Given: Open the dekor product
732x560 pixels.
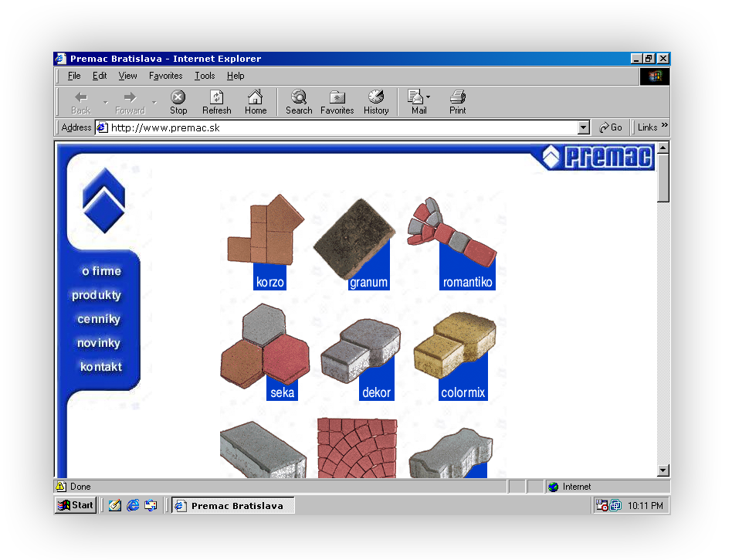Looking at the screenshot, I should (x=361, y=360).
